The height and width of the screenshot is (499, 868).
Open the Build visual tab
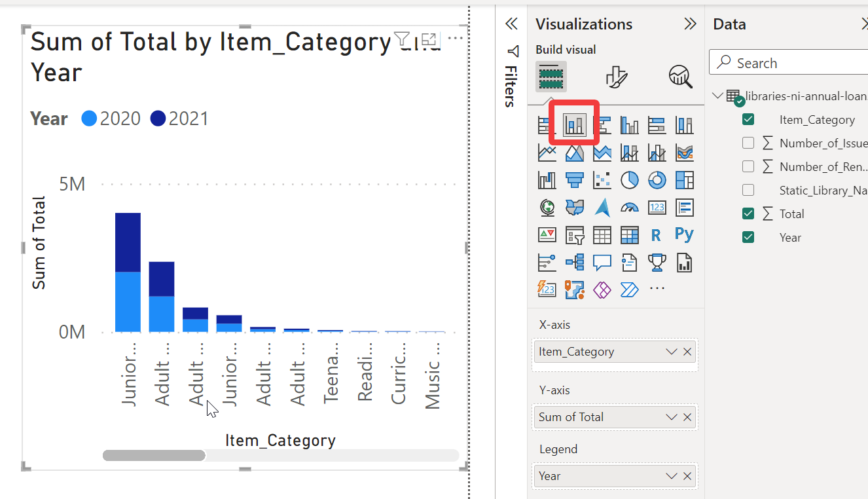coord(551,77)
